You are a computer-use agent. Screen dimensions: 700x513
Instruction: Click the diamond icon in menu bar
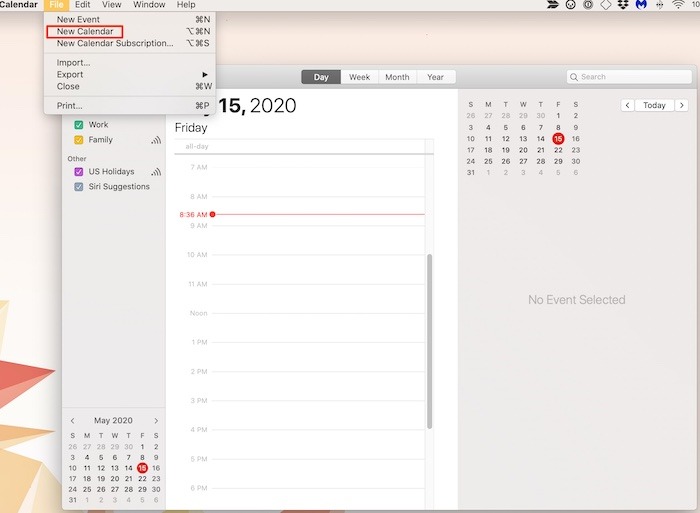[x=605, y=4]
